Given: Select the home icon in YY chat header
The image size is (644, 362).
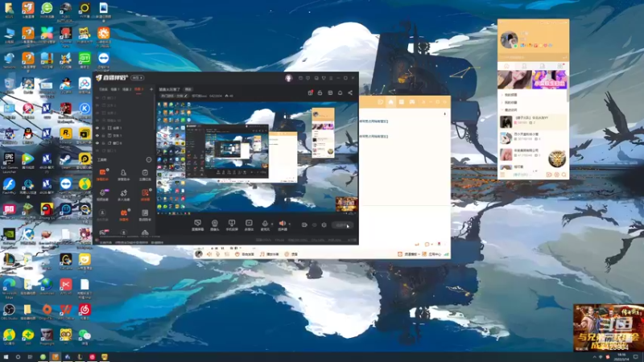Looking at the screenshot, I should [x=390, y=102].
